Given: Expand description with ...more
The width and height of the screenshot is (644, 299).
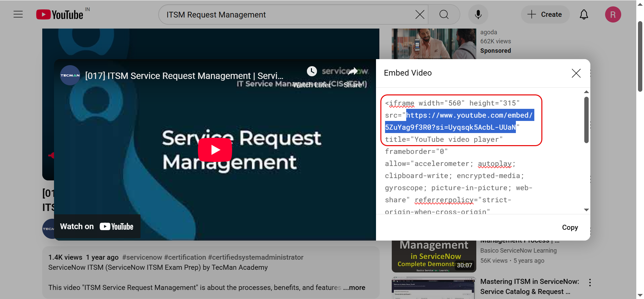Looking at the screenshot, I should click(x=354, y=288).
